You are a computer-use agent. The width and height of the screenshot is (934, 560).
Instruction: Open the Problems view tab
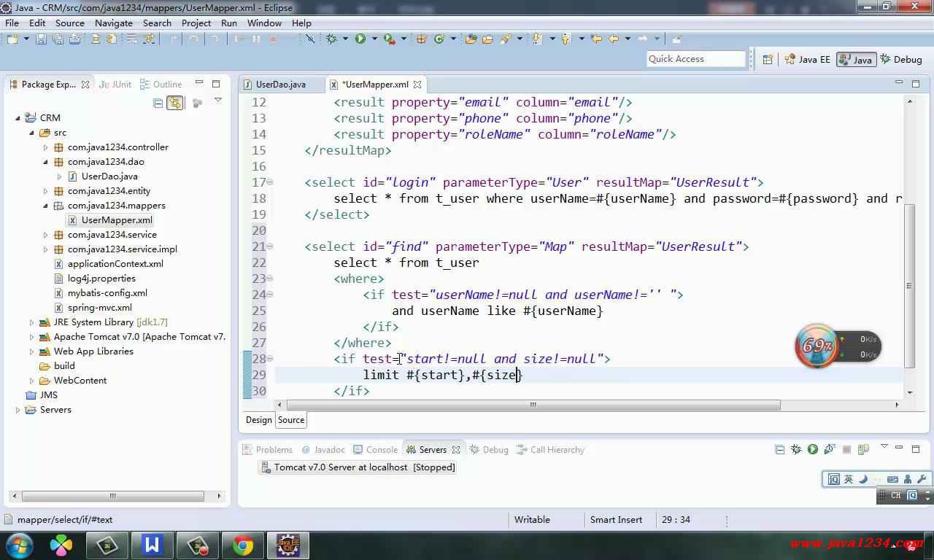tap(268, 450)
